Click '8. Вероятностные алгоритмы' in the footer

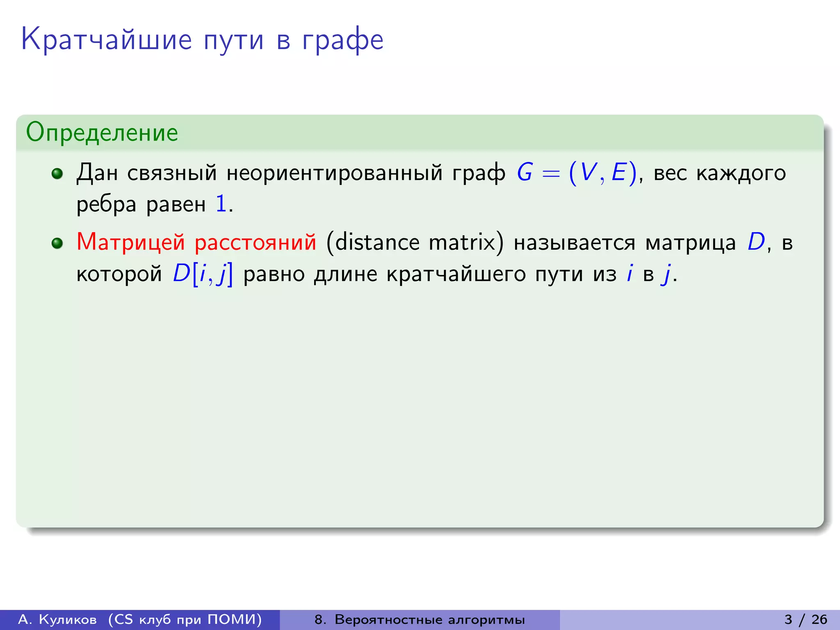tap(420, 619)
